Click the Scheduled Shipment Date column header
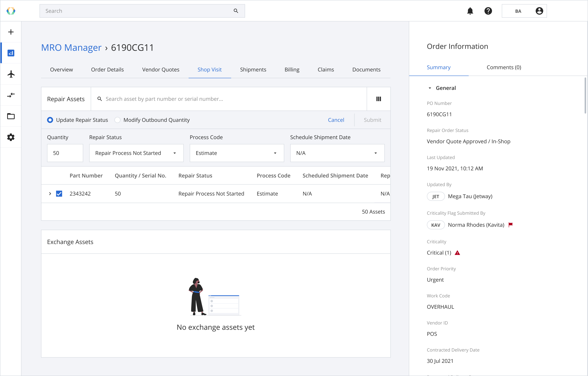Image resolution: width=588 pixels, height=376 pixels. (x=335, y=176)
